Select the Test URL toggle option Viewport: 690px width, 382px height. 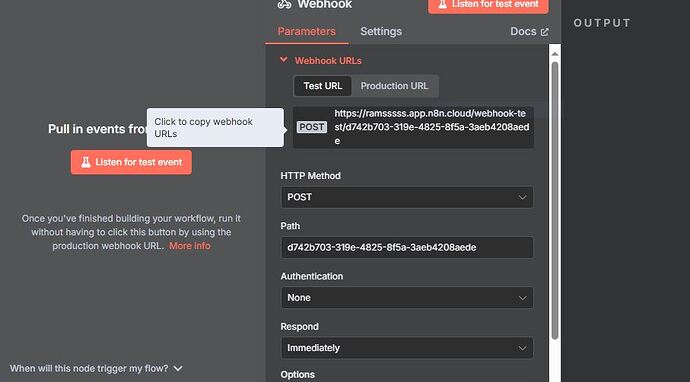323,86
